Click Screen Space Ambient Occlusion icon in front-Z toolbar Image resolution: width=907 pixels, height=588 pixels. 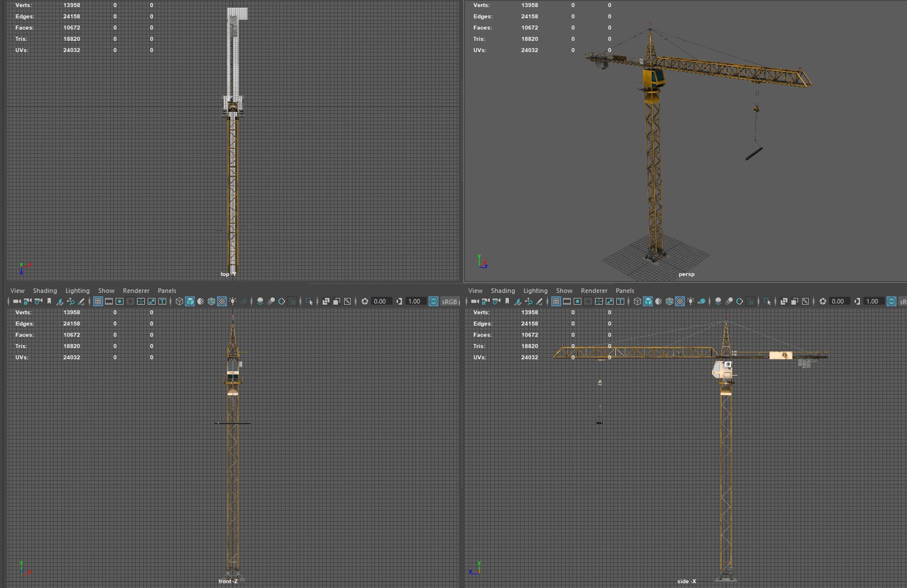260,301
